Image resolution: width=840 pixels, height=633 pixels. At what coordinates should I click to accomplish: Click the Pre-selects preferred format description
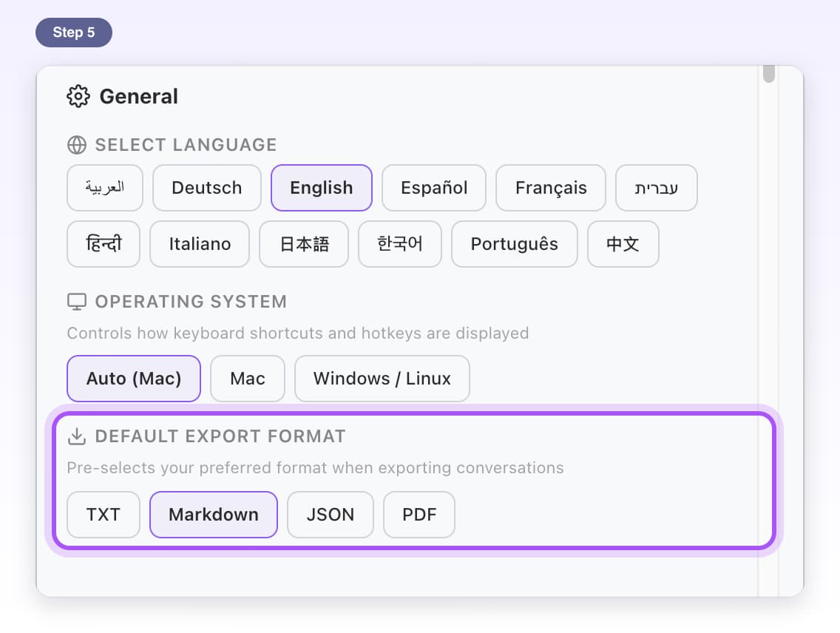[315, 468]
